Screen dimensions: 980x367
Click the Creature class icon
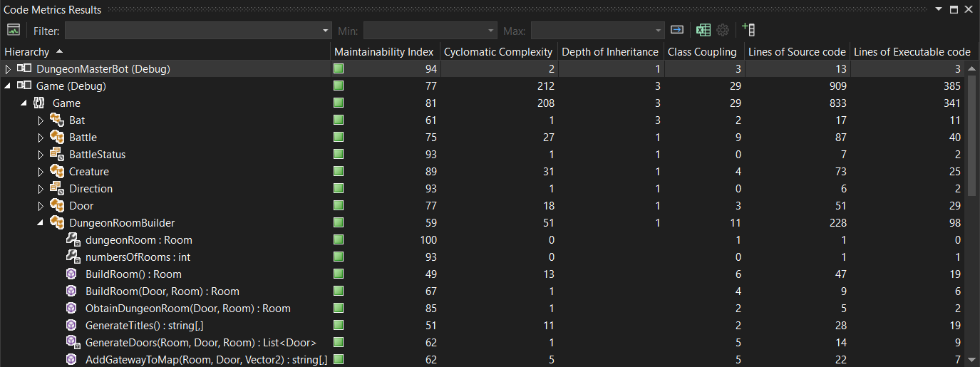click(57, 172)
